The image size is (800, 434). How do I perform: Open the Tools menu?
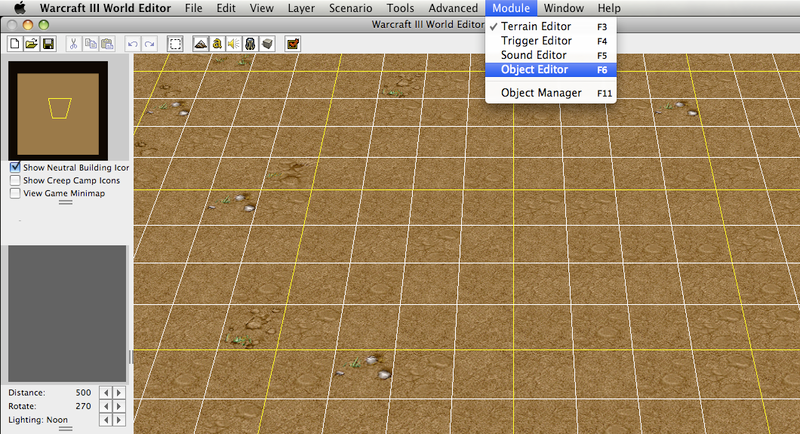401,8
